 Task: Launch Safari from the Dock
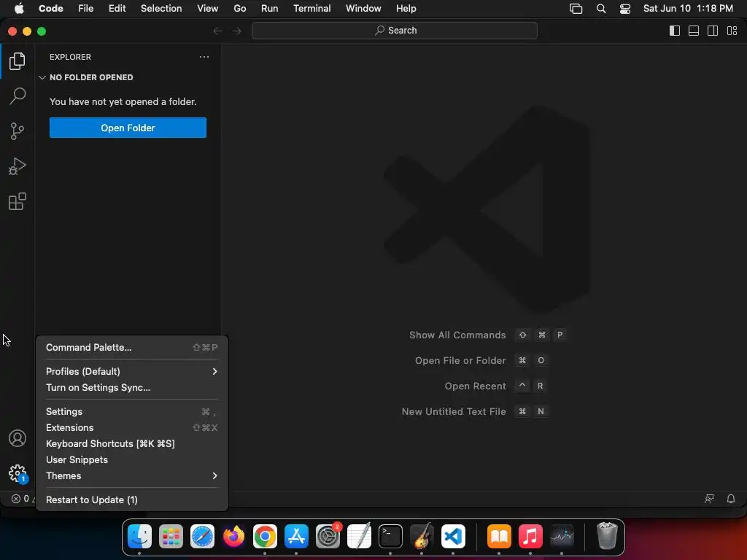pyautogui.click(x=203, y=537)
